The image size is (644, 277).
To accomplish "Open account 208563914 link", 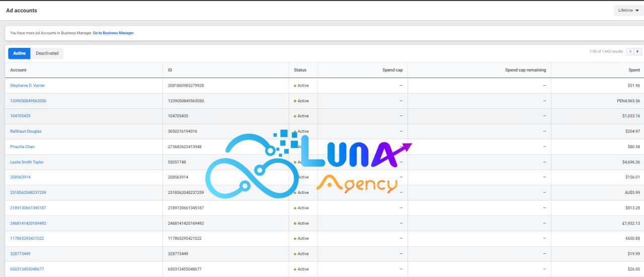I will click(20, 177).
